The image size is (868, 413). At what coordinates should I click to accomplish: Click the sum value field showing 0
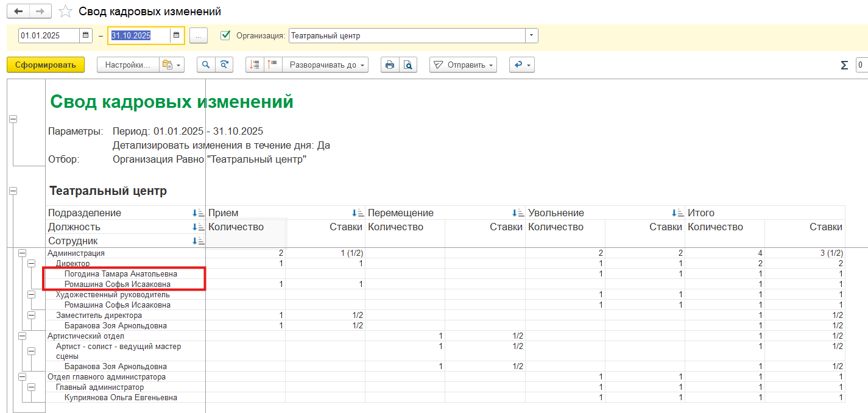861,65
